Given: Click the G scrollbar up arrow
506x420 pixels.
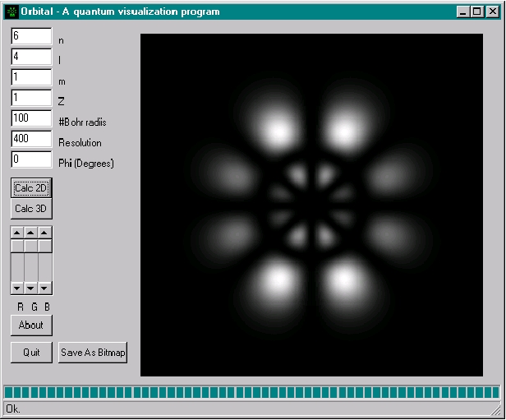Looking at the screenshot, I should click(x=31, y=233).
